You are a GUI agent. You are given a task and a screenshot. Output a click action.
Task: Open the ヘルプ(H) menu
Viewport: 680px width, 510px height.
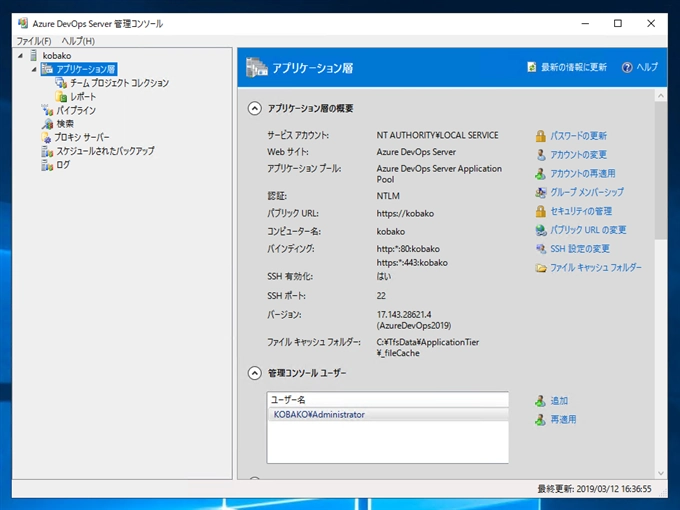78,41
